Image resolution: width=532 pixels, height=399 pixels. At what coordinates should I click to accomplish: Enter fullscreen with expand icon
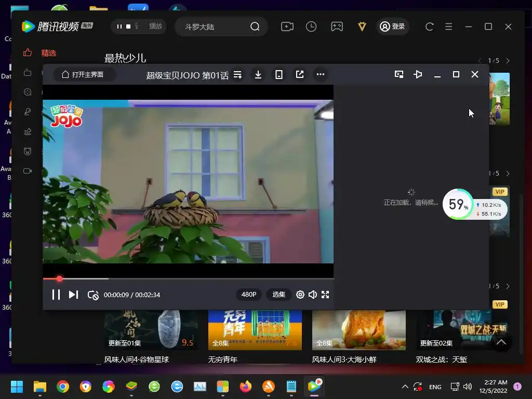(x=325, y=295)
